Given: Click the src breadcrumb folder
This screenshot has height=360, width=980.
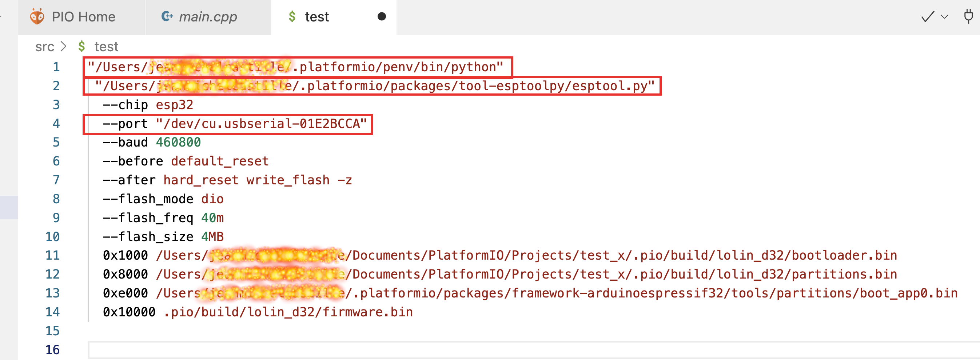Looking at the screenshot, I should (44, 47).
